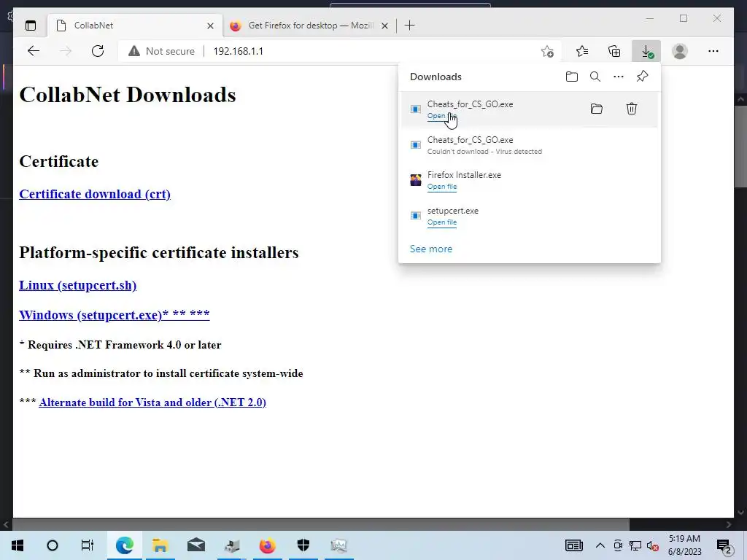Select setupcert.exe download name
Screen dimensions: 747x560
coord(452,211)
